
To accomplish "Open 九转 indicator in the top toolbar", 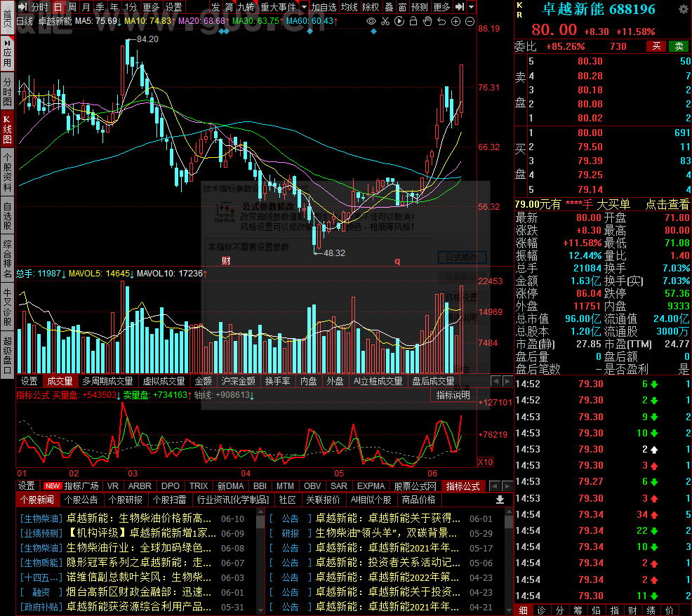I will pos(246,7).
